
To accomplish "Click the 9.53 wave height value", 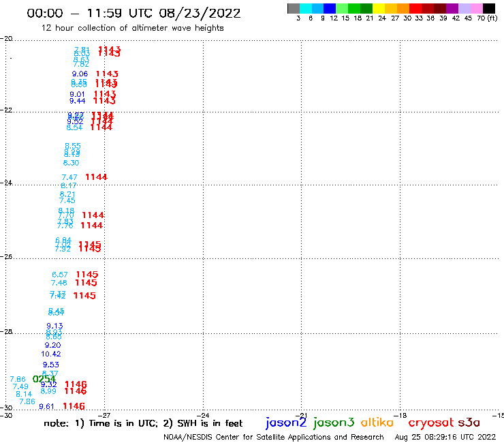I will (x=51, y=365).
